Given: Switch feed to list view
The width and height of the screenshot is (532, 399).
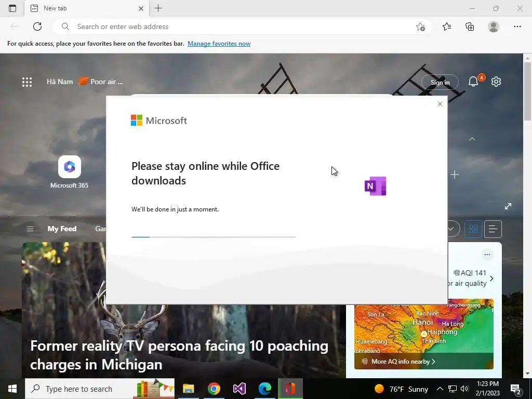Looking at the screenshot, I should pyautogui.click(x=493, y=229).
